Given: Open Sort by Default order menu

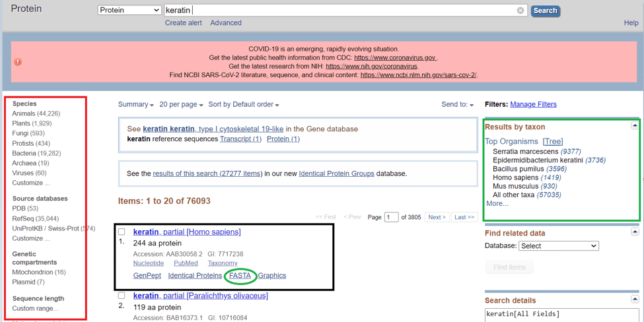Looking at the screenshot, I should pyautogui.click(x=243, y=104).
